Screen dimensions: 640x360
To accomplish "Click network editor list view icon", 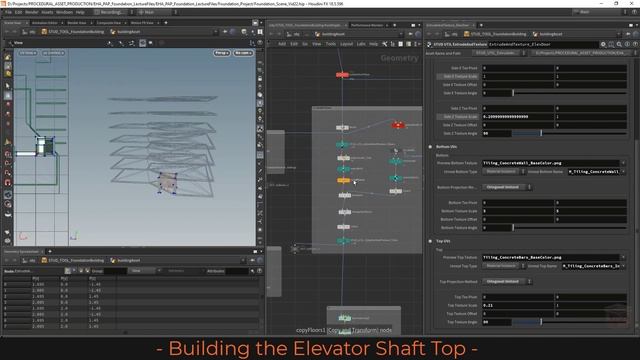I will pos(400,44).
